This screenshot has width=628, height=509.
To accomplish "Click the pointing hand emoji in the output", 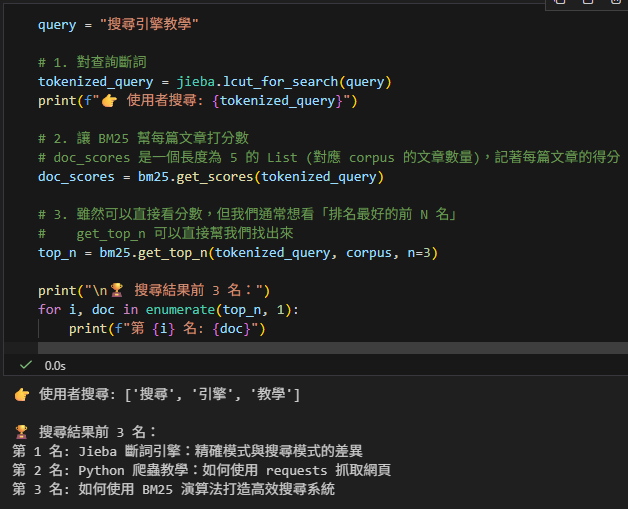I will tap(22, 395).
